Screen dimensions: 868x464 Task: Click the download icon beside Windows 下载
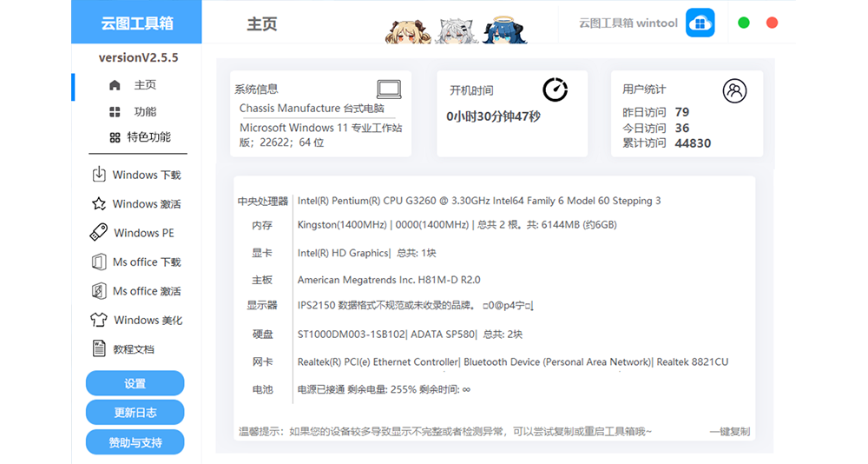coord(99,174)
